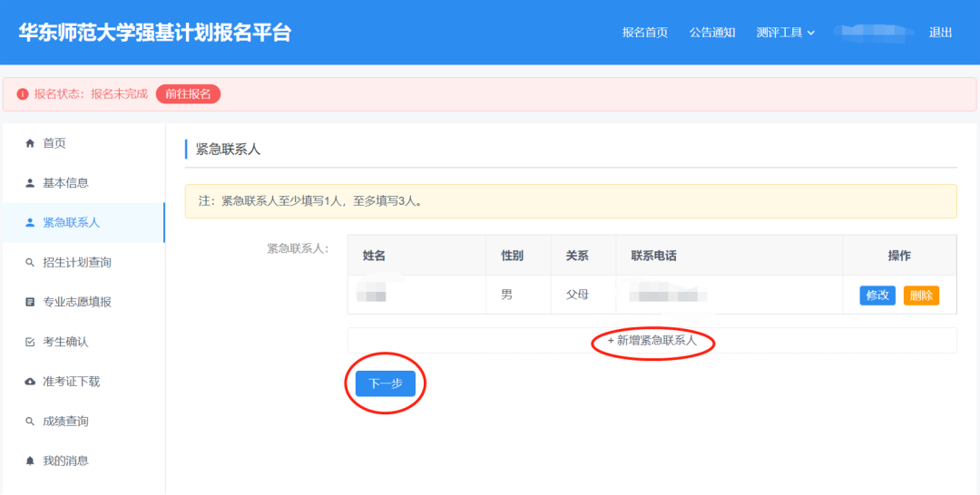Click the checkmark icon beside 考生确认
Image resolution: width=980 pixels, height=495 pixels.
tap(30, 342)
